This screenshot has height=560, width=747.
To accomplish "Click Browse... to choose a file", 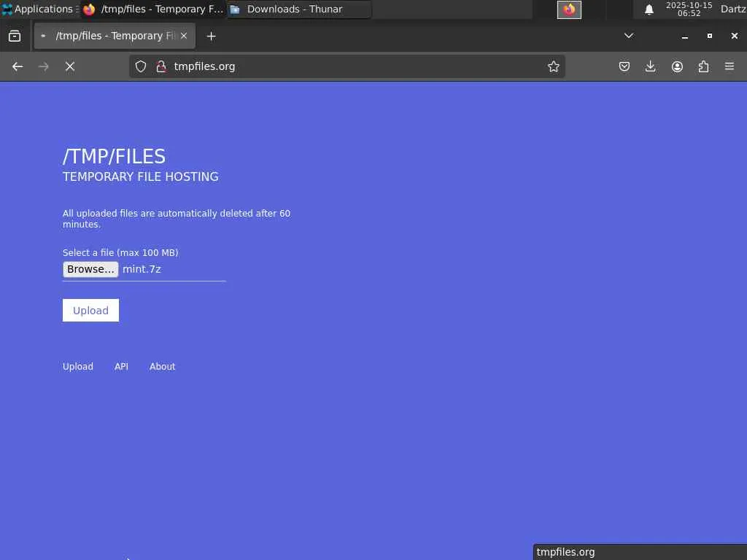I will [x=90, y=269].
